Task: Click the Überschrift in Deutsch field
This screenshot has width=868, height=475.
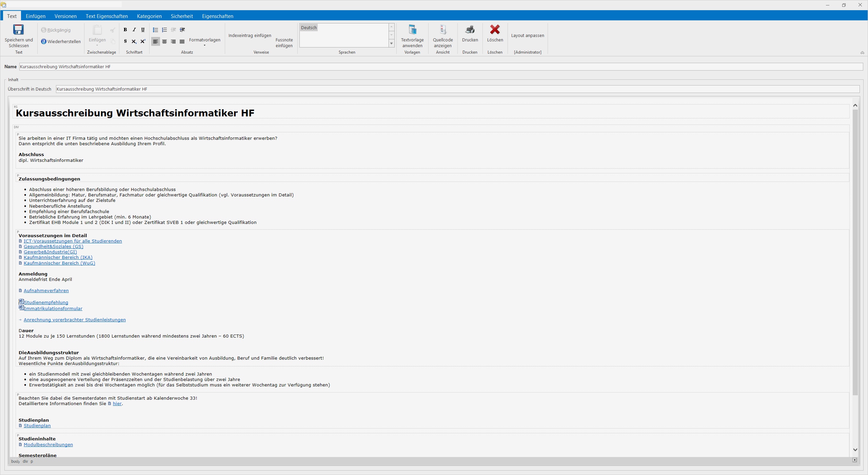Action: [x=457, y=89]
